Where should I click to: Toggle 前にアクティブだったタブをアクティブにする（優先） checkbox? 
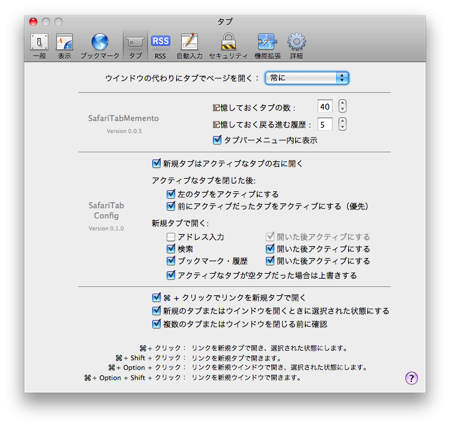coord(171,206)
